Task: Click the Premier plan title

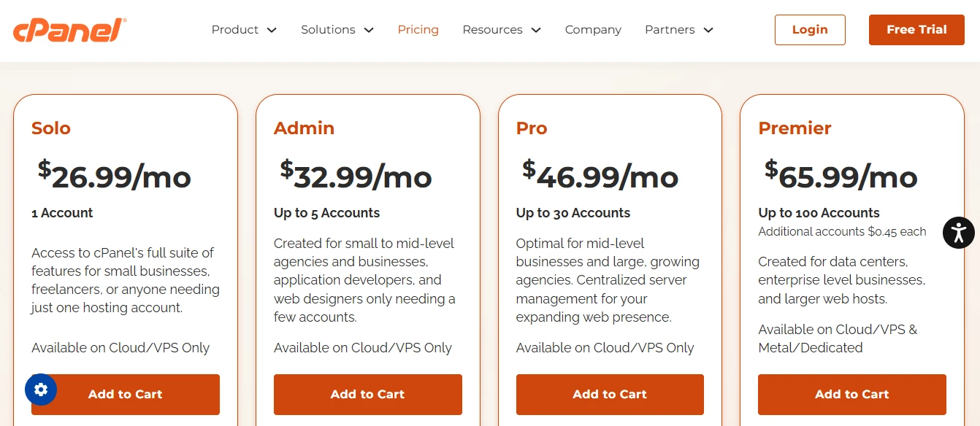Action: point(795,128)
